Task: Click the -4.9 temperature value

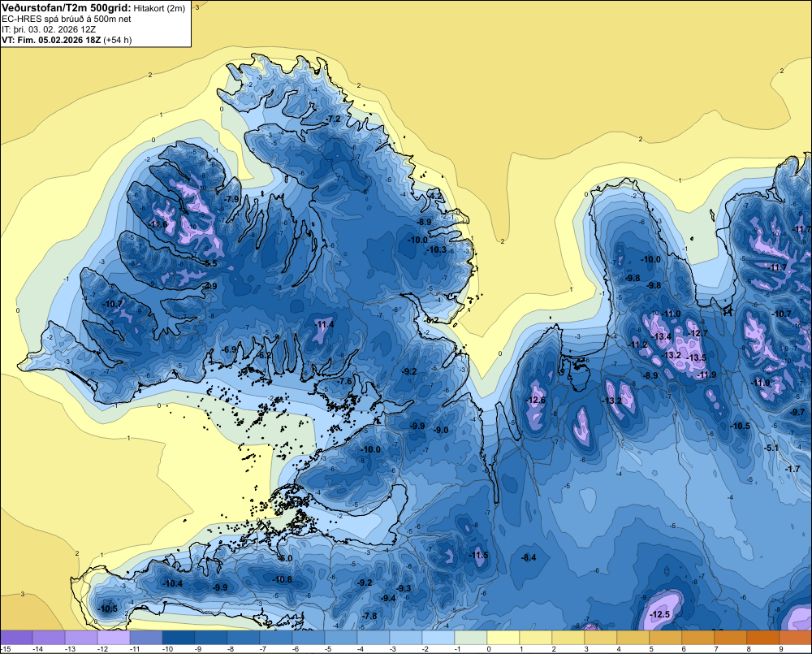Action: tap(209, 286)
